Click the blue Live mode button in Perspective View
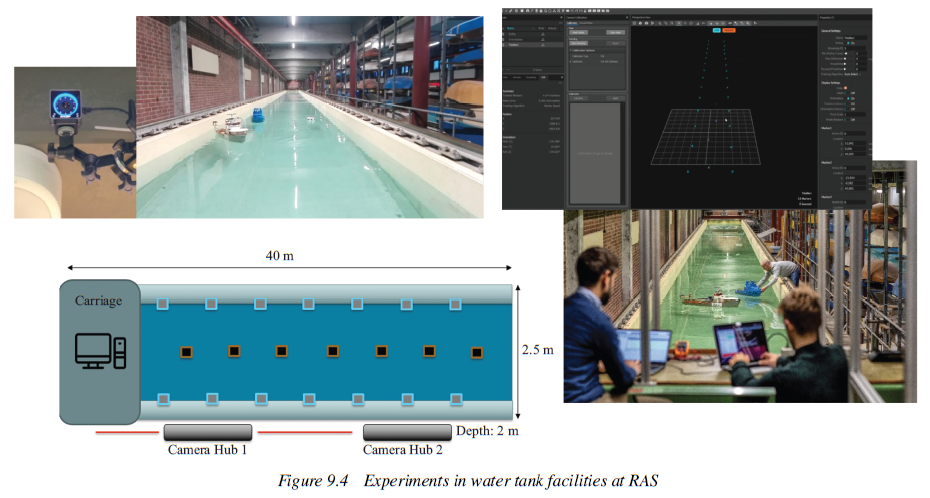The height and width of the screenshot is (498, 930). pyautogui.click(x=716, y=31)
